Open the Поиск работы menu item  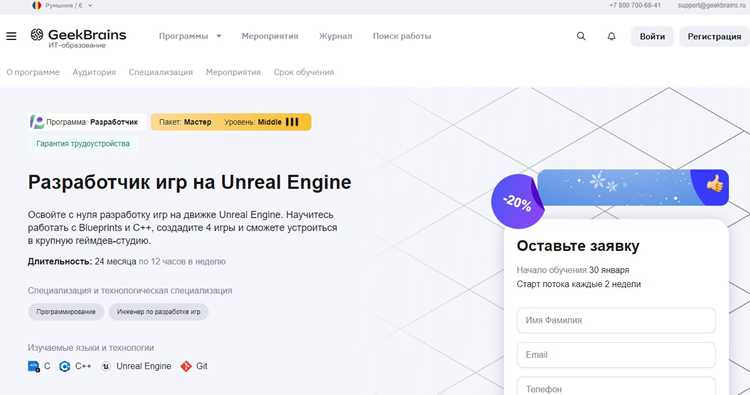[402, 36]
